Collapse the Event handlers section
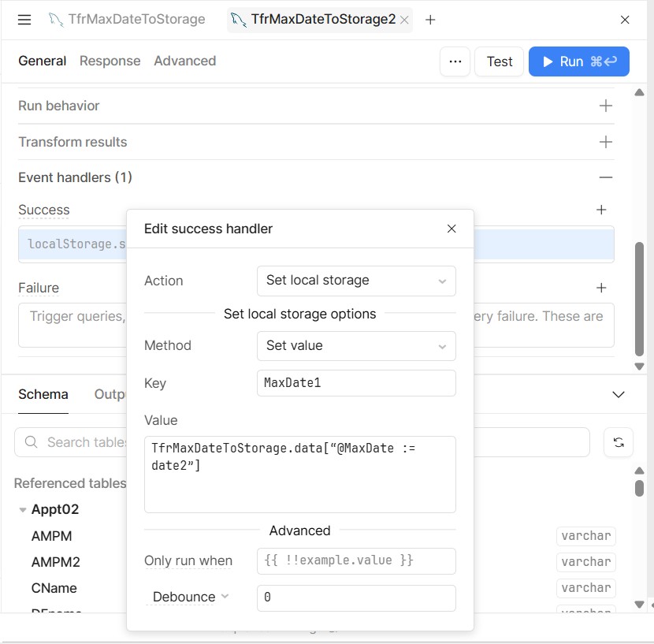654x644 pixels. coord(605,178)
